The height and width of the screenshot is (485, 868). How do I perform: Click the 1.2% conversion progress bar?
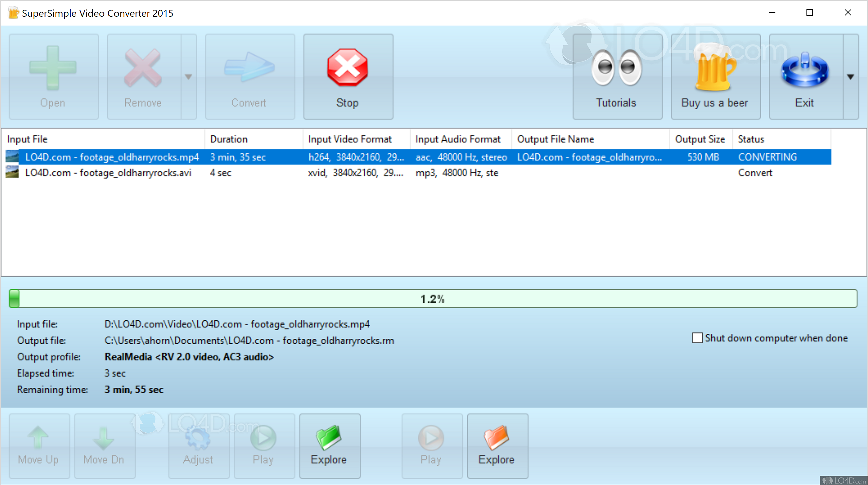[432, 298]
